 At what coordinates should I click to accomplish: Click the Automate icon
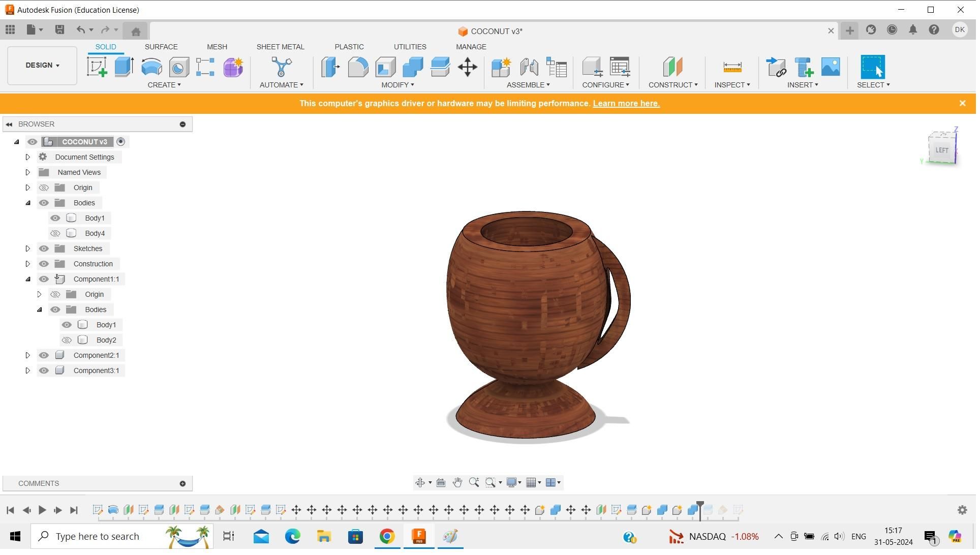(281, 67)
